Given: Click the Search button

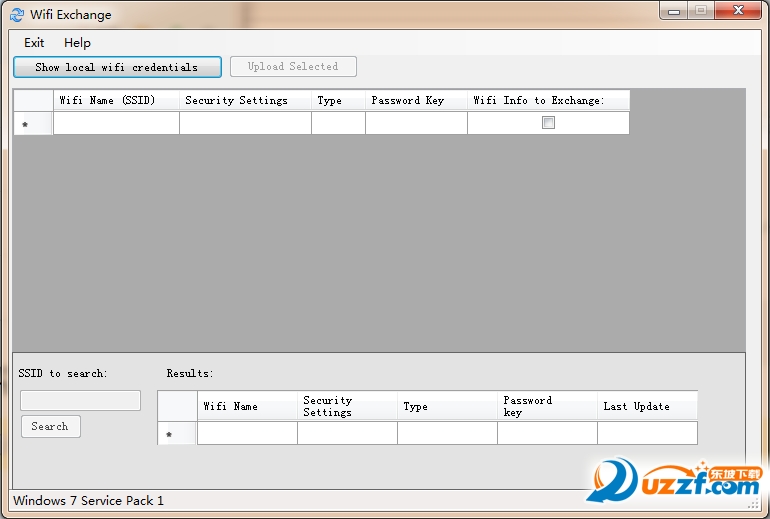Looking at the screenshot, I should [x=51, y=426].
